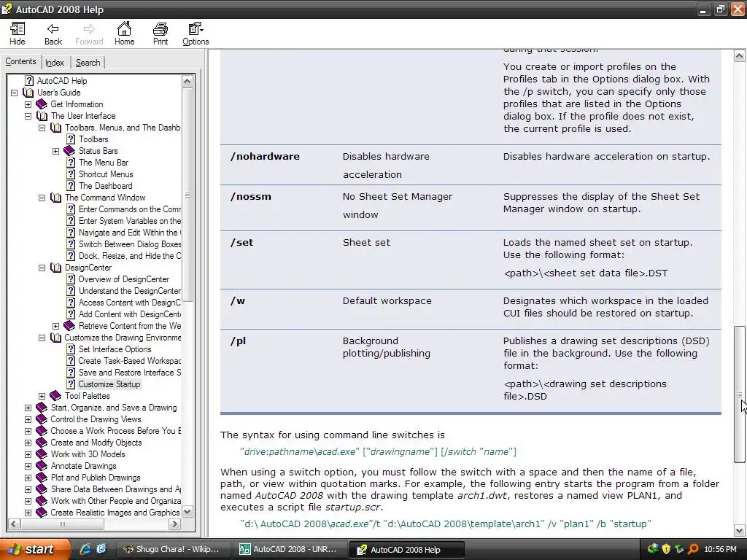Click the /nohardware switch text
Image resolution: width=747 pixels, height=560 pixels.
coord(265,156)
